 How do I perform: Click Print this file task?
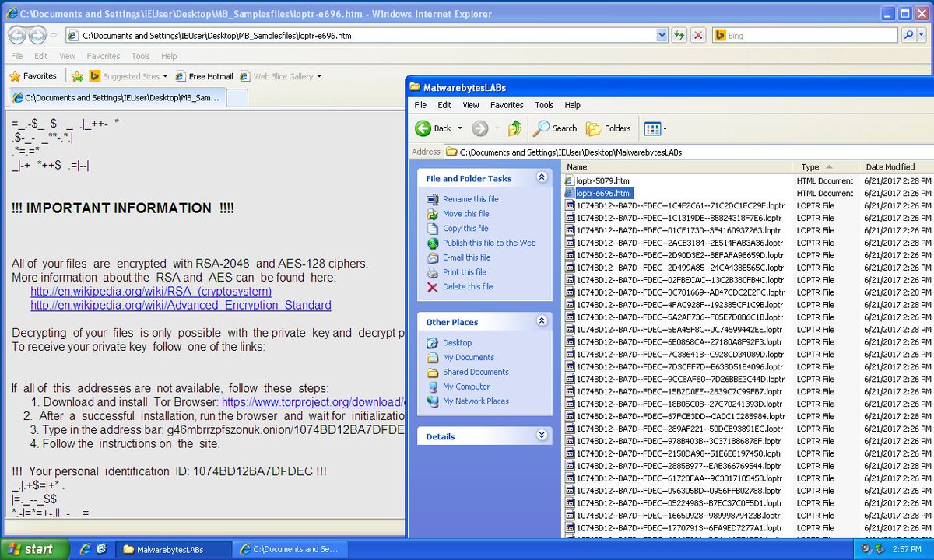point(465,272)
